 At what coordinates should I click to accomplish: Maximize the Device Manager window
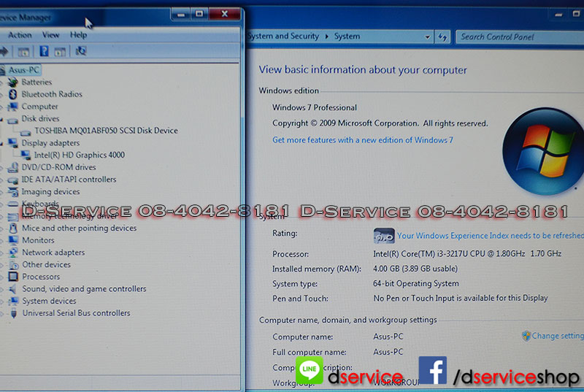tap(199, 14)
